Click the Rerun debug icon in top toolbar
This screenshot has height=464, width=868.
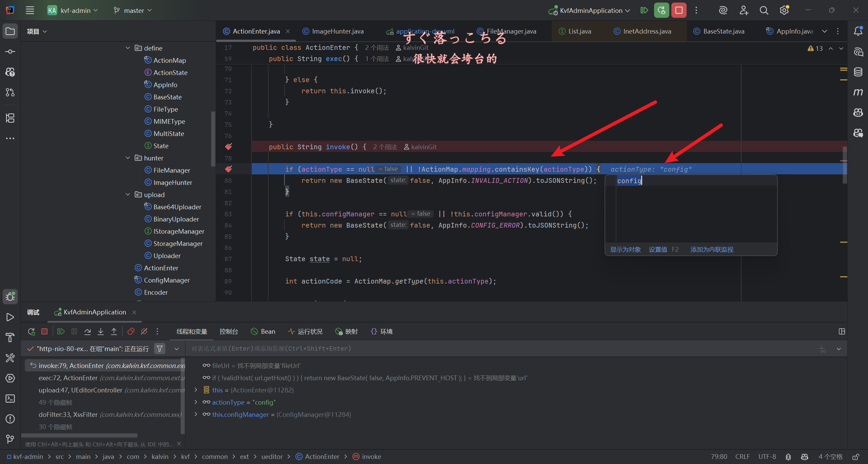(662, 11)
